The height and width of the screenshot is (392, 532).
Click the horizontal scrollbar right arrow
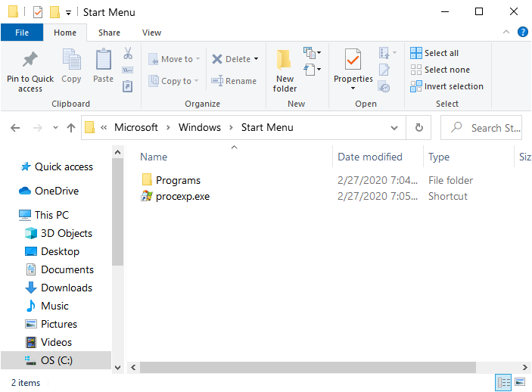point(524,367)
